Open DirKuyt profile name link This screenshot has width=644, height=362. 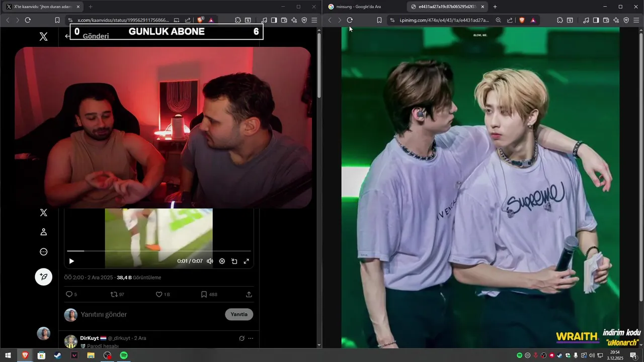pos(90,338)
